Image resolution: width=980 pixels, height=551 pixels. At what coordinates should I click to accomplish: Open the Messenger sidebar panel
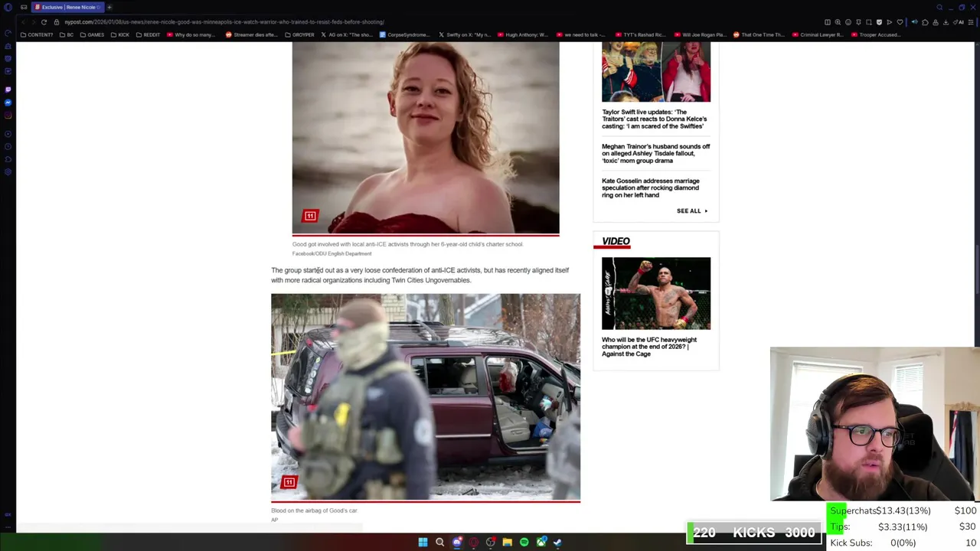tap(8, 103)
